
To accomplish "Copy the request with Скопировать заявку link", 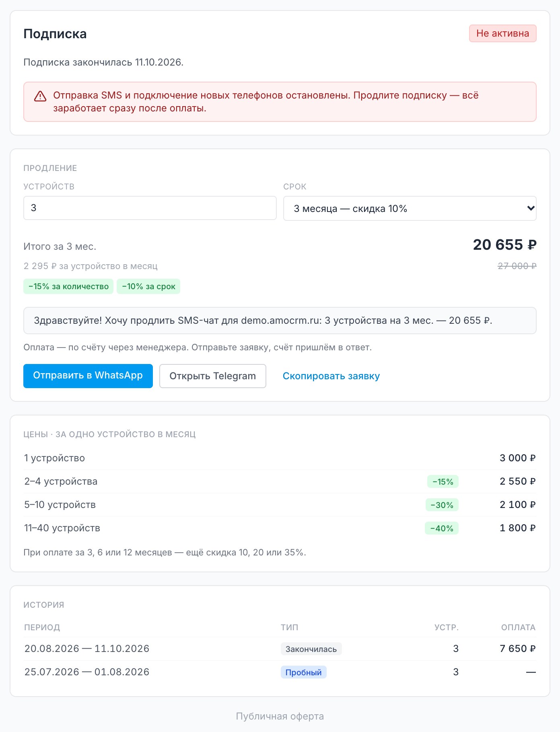I will click(x=331, y=376).
